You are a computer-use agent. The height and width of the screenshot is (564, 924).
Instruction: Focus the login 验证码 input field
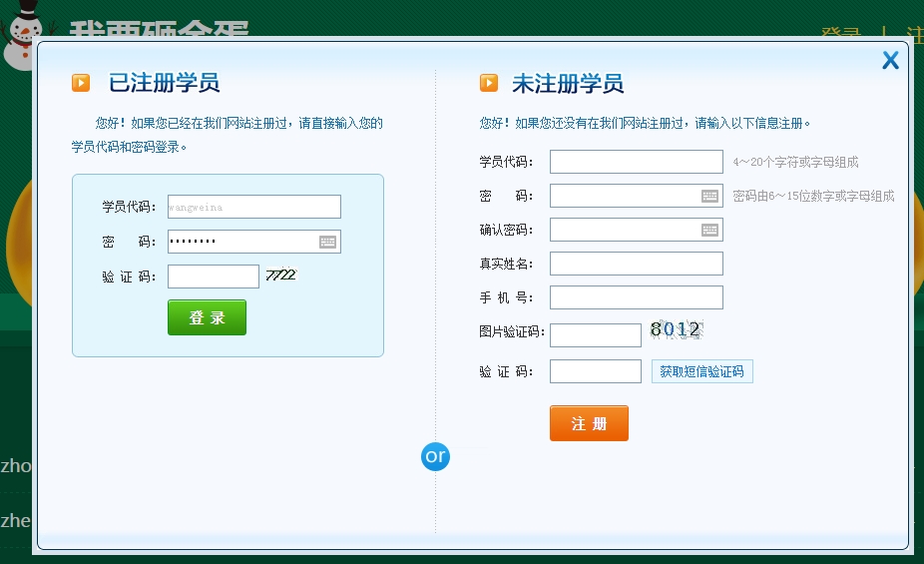pos(214,277)
